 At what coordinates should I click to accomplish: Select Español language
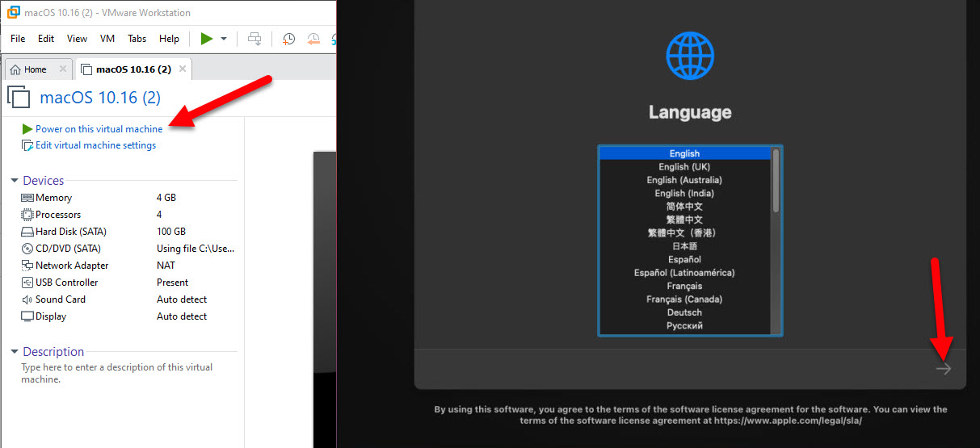[x=684, y=260]
